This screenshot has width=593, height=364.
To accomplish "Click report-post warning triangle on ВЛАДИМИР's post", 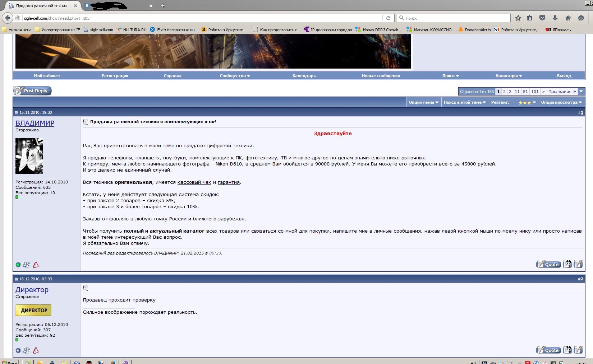I will 36,265.
